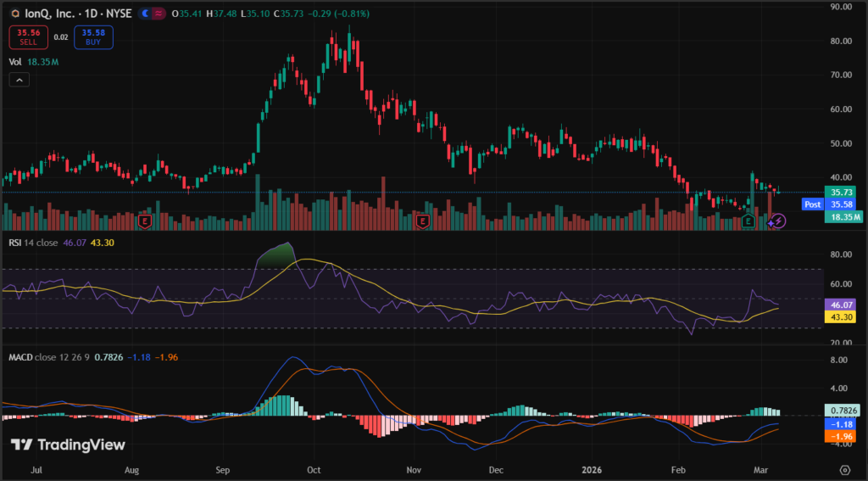The width and height of the screenshot is (868, 481).
Task: Select the MACD close 12 26 9 legend
Action: coord(51,356)
